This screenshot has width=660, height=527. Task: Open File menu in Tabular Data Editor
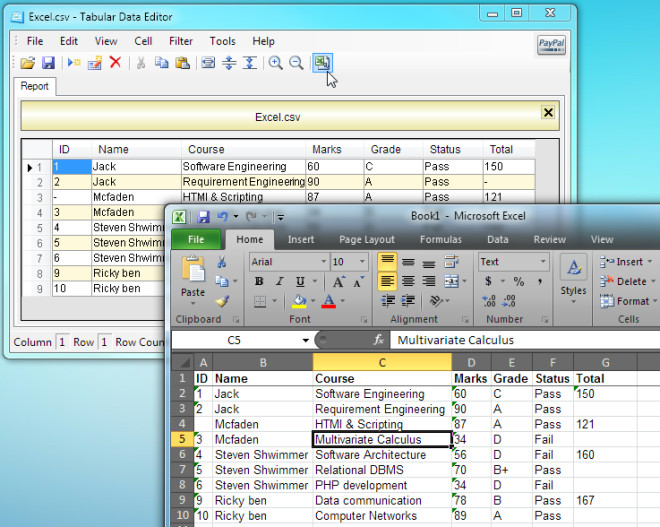35,41
